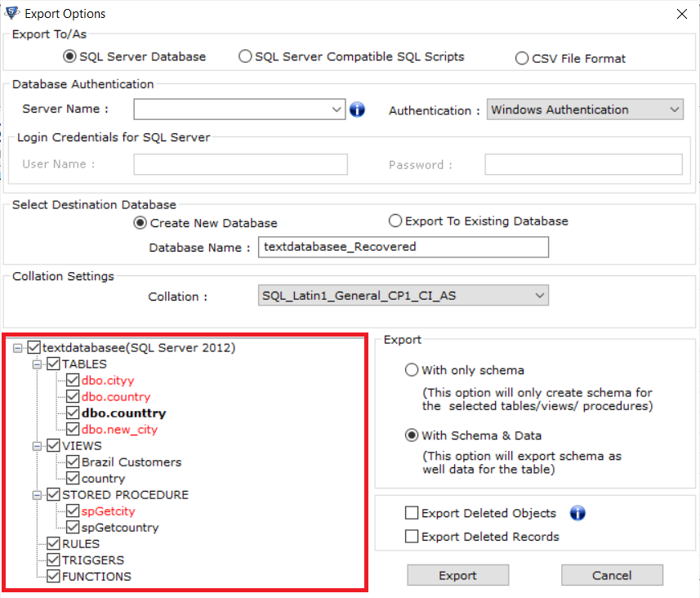Open the Collation dropdown

(540, 296)
